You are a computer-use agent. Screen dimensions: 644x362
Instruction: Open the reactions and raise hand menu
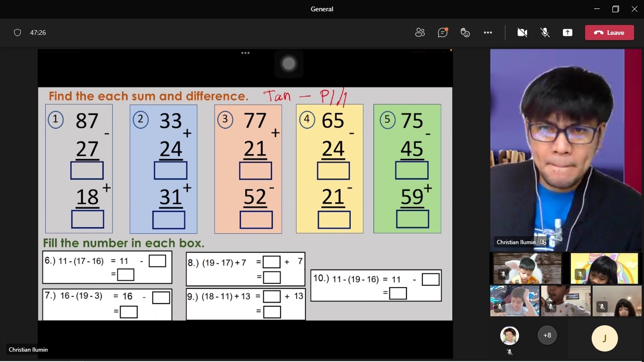pyautogui.click(x=465, y=33)
